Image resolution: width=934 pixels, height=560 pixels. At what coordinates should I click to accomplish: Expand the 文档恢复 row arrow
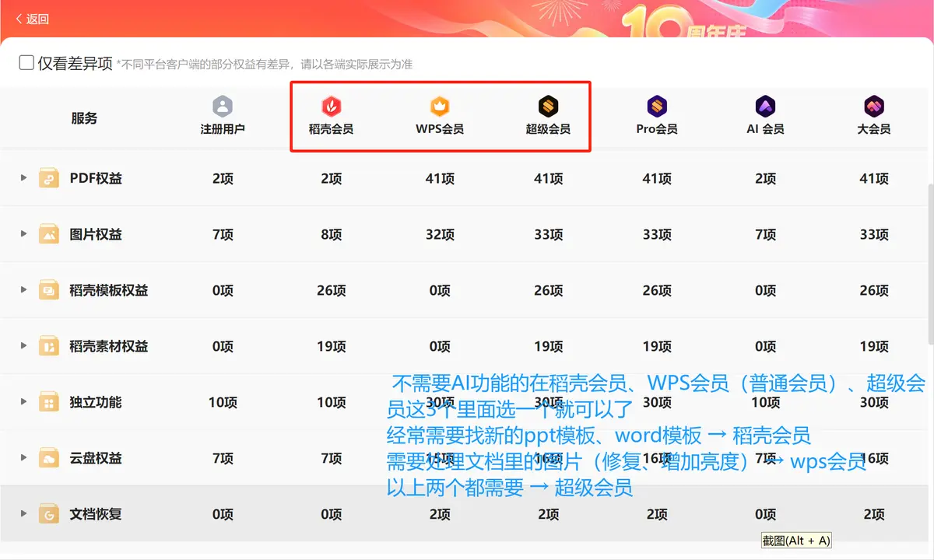coord(24,514)
